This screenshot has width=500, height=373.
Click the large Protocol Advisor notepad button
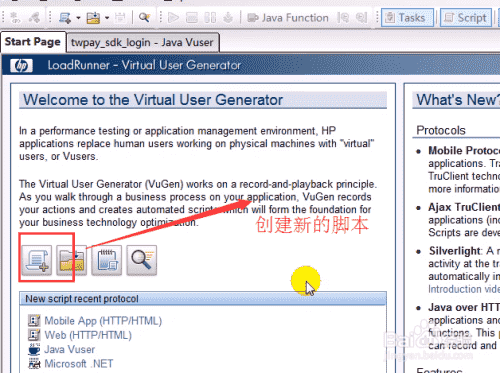point(107,260)
